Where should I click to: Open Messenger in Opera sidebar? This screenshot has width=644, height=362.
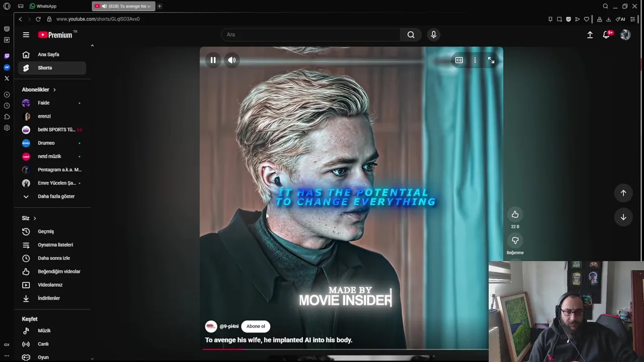pos(7,67)
